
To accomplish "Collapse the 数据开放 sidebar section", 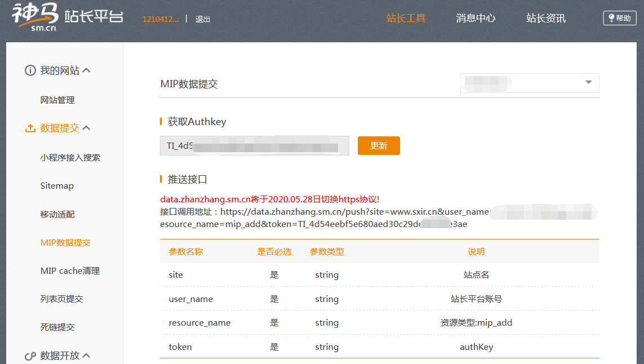I will click(87, 356).
